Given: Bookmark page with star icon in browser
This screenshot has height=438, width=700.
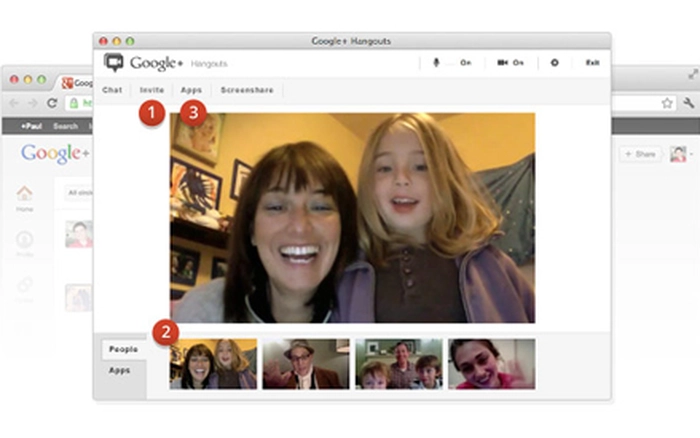Looking at the screenshot, I should [667, 103].
